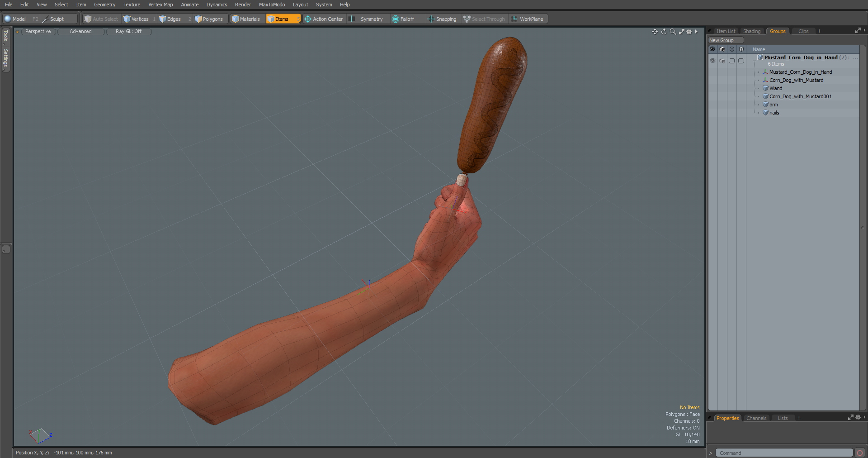Open the Geometry menu
This screenshot has width=868, height=458.
[104, 5]
